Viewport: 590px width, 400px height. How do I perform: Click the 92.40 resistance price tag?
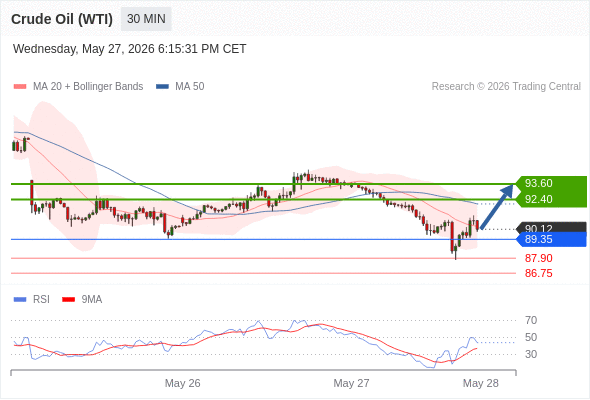[x=552, y=199]
